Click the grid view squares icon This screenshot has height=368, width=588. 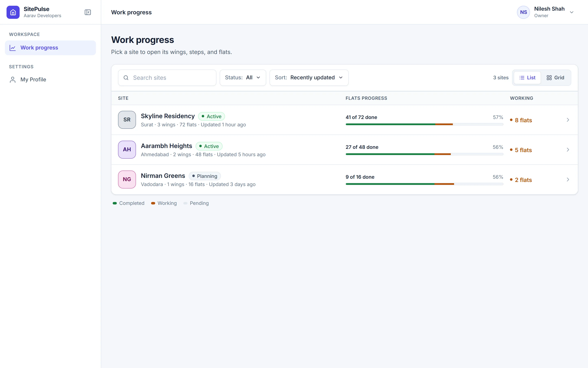[x=549, y=78]
